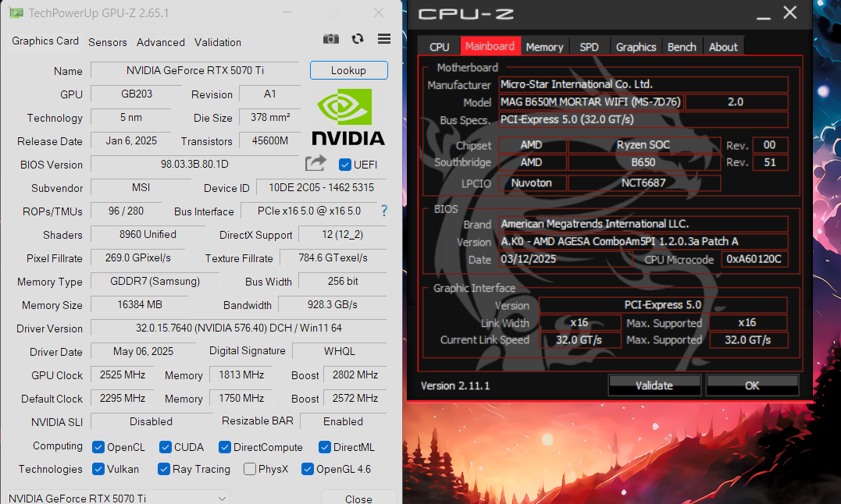Viewport: 841px width, 504px height.
Task: Click the Bus Specs PCI-Express 5.0 field
Action: 643,119
